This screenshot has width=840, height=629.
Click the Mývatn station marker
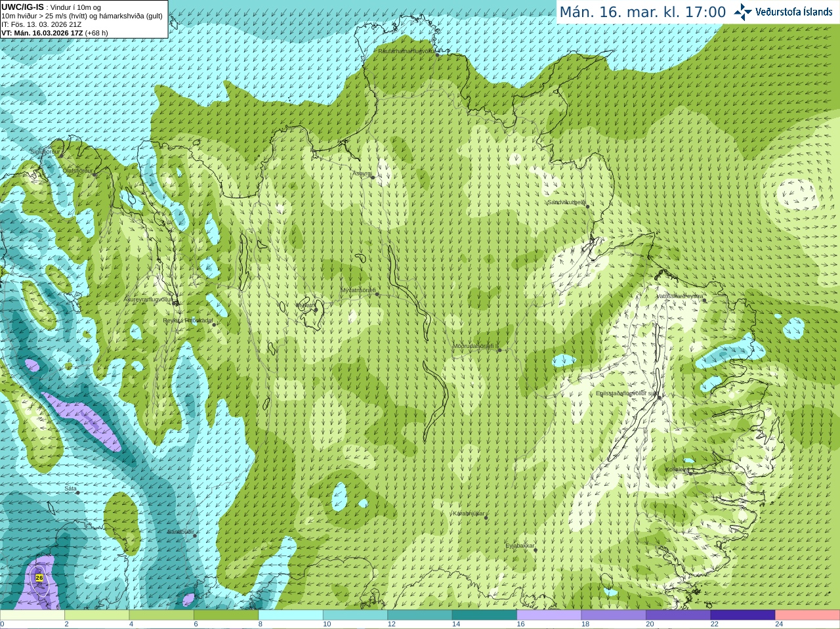click(x=316, y=310)
